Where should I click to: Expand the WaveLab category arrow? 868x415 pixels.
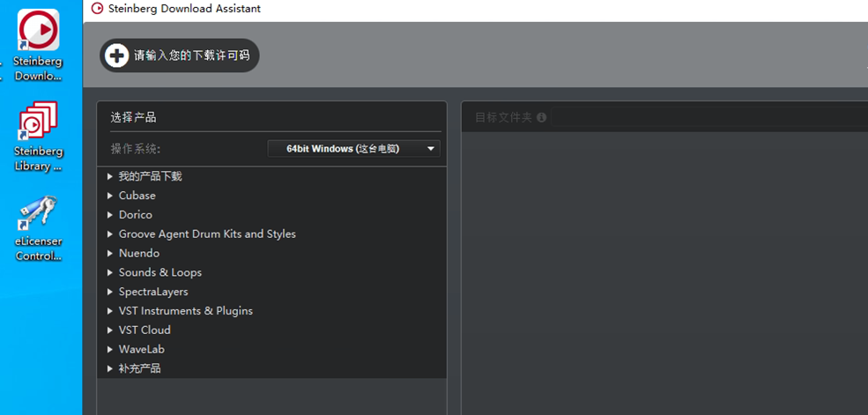pos(110,350)
